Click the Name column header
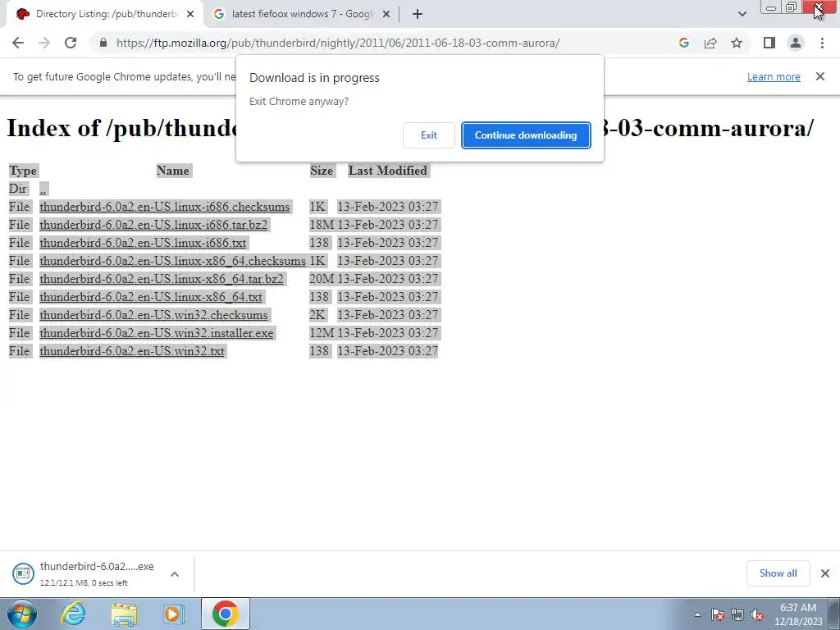 tap(172, 171)
